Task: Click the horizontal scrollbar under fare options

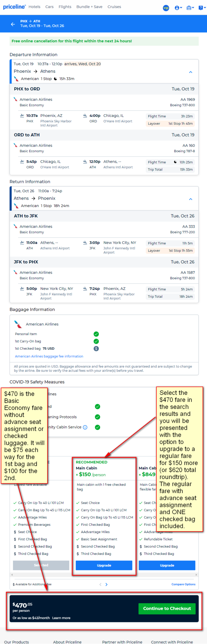Action: click(x=104, y=575)
